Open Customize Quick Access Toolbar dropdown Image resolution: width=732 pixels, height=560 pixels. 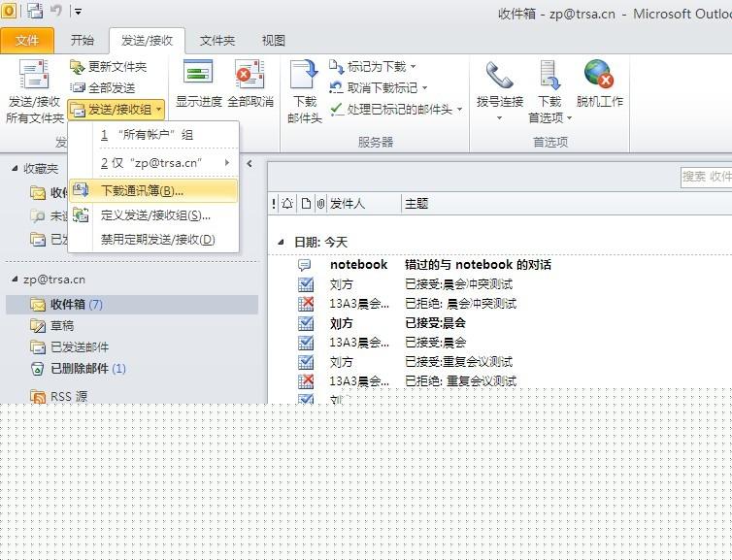pos(78,12)
